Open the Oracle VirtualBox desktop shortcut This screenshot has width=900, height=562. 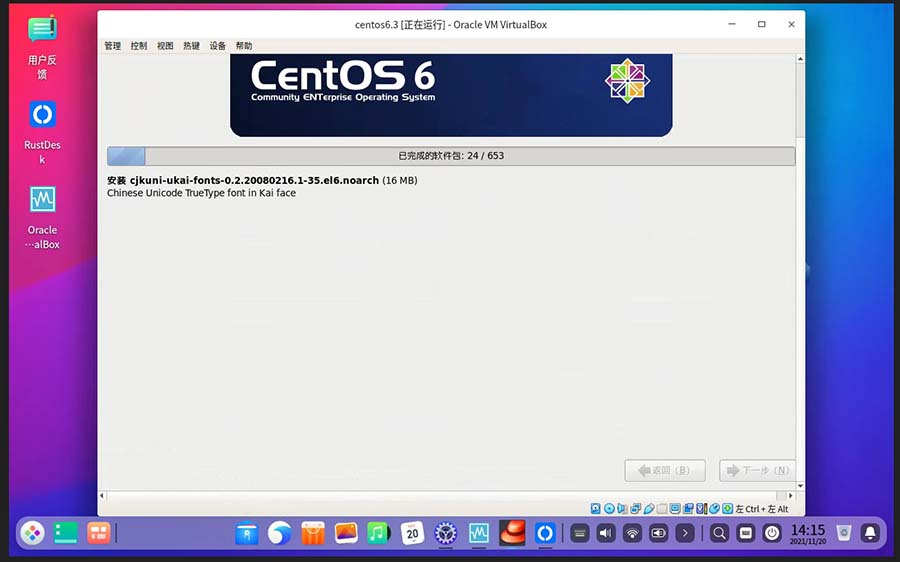point(42,200)
